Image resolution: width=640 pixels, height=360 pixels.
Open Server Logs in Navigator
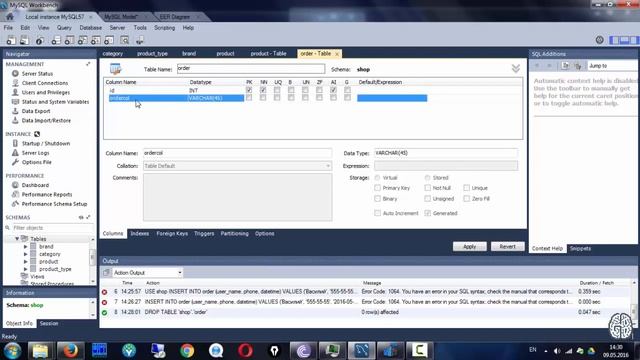coord(36,153)
